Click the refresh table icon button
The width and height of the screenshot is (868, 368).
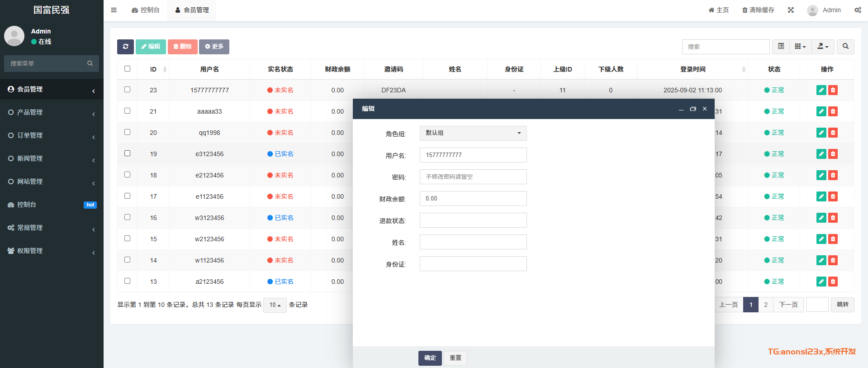[x=125, y=47]
